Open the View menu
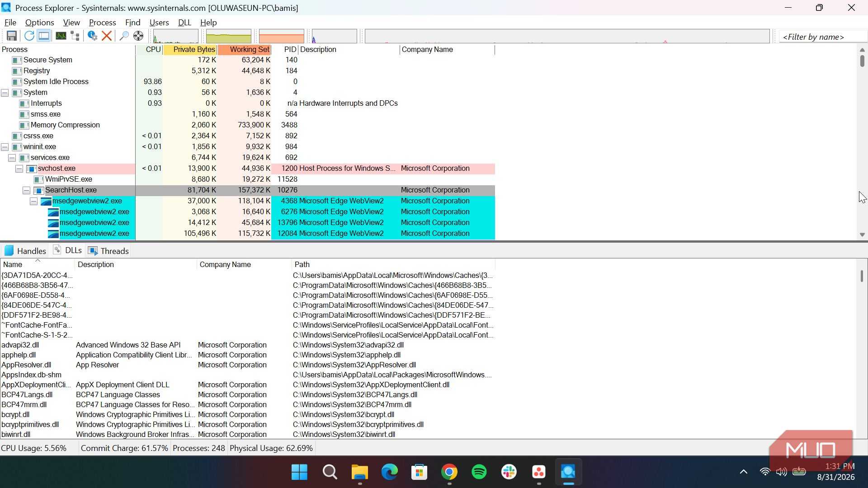Image resolution: width=868 pixels, height=488 pixels. coord(71,23)
